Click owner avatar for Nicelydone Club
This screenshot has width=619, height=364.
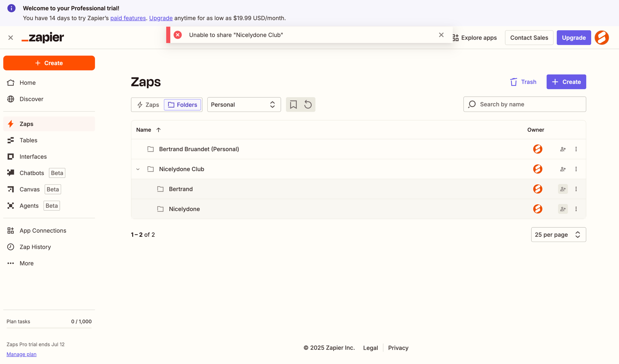click(537, 169)
